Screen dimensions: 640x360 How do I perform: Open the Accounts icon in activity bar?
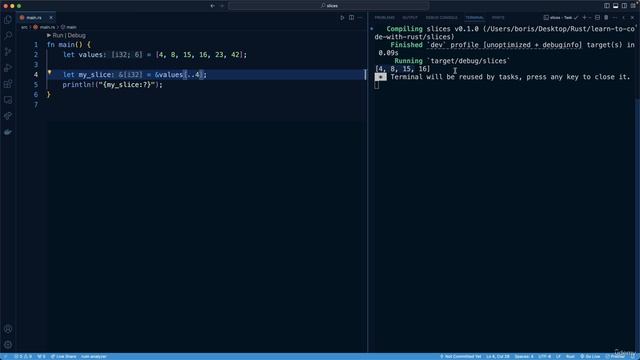coord(8,329)
